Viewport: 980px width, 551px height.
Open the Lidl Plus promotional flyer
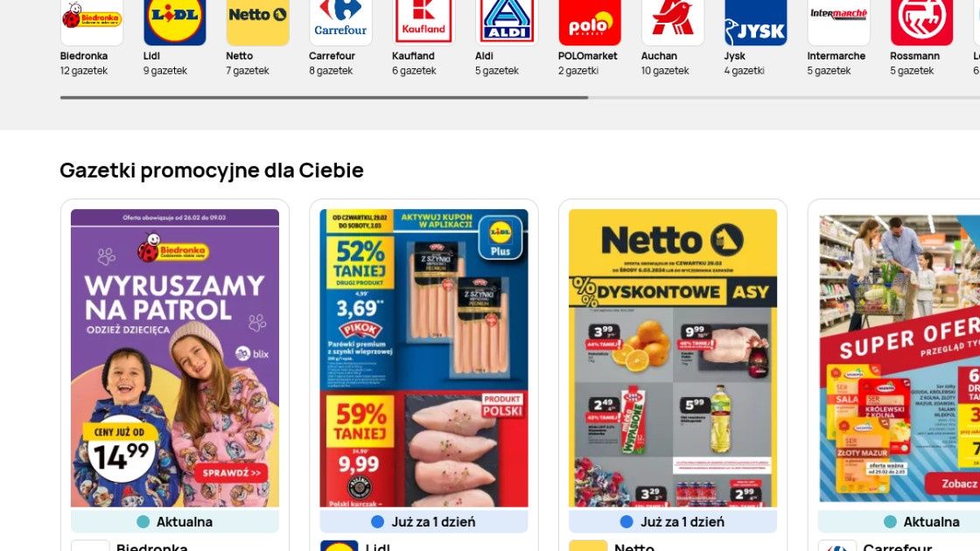[423, 358]
